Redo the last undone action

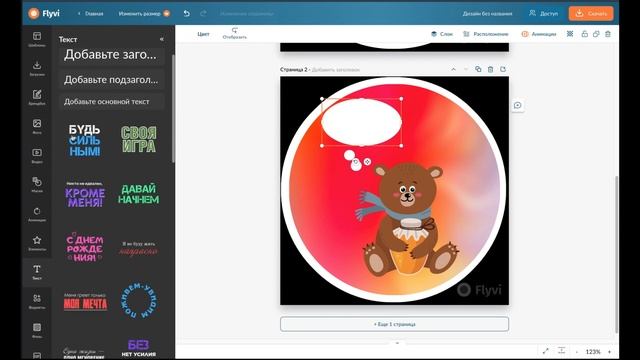coord(203,13)
